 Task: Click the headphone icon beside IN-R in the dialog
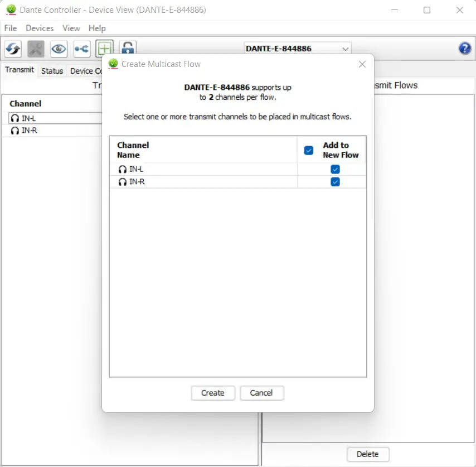coord(122,181)
